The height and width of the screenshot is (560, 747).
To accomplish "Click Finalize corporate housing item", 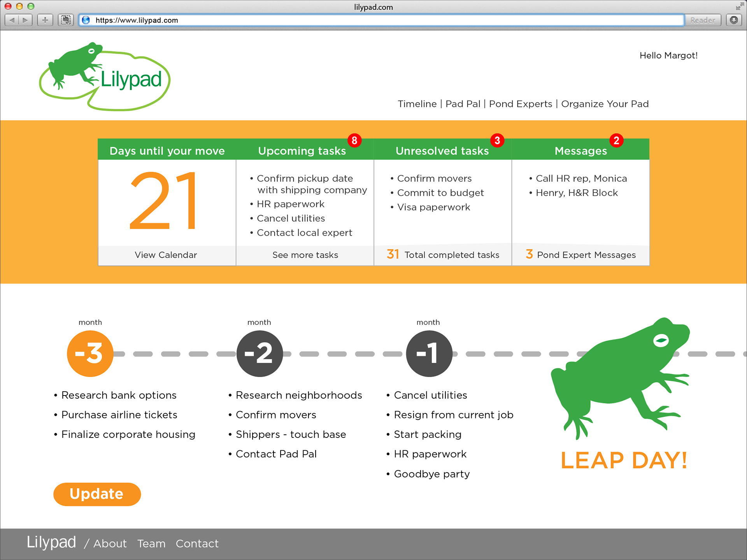I will (128, 435).
